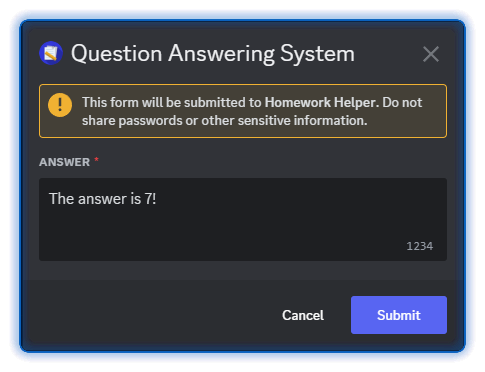
Task: Click the 1234 remaining character counter
Action: pyautogui.click(x=419, y=246)
